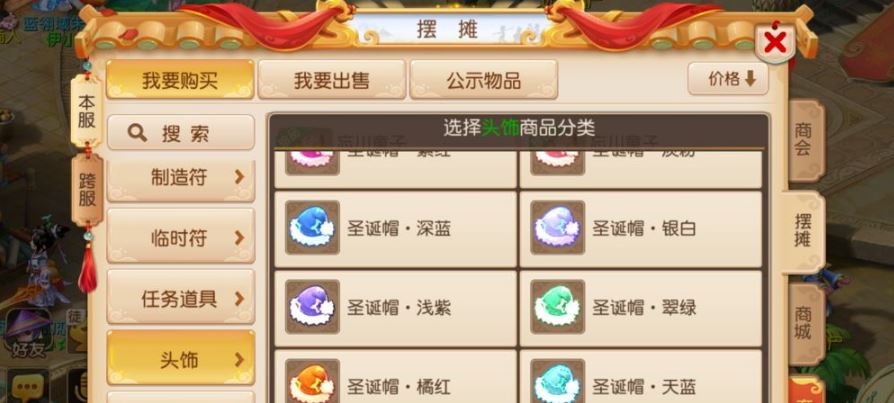
Task: Open the 公示物品 tab
Action: [483, 80]
